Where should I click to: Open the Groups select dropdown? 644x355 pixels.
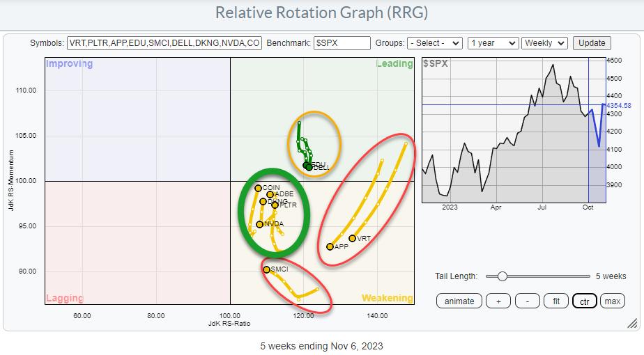(436, 43)
